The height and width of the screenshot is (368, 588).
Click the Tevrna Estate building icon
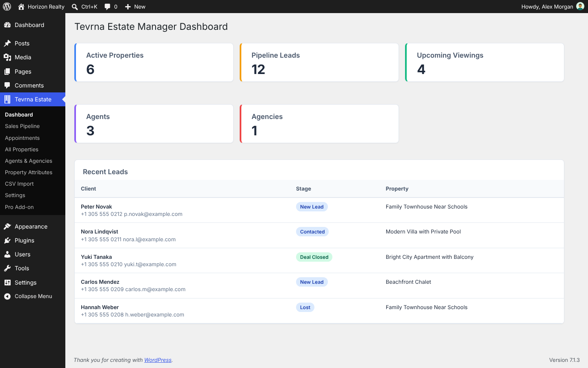(x=7, y=99)
